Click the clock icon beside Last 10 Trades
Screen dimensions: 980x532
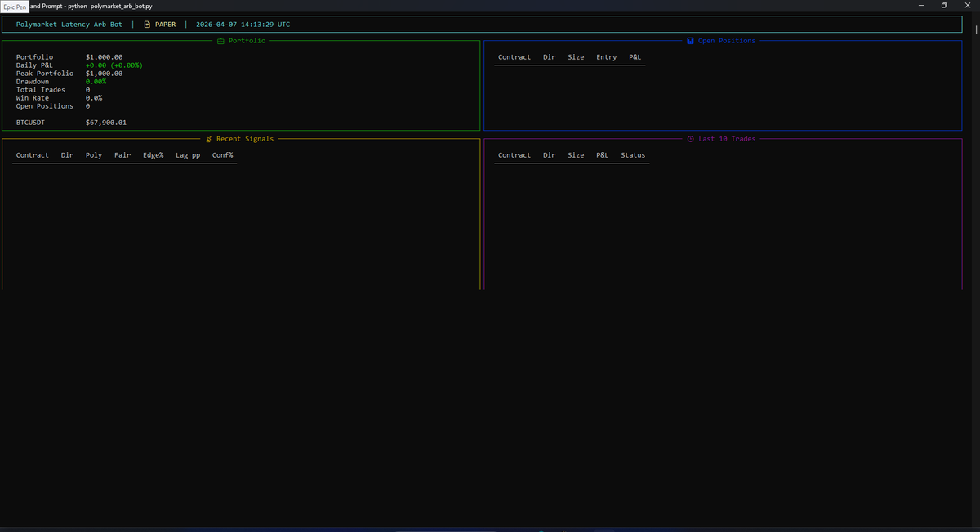pyautogui.click(x=691, y=139)
